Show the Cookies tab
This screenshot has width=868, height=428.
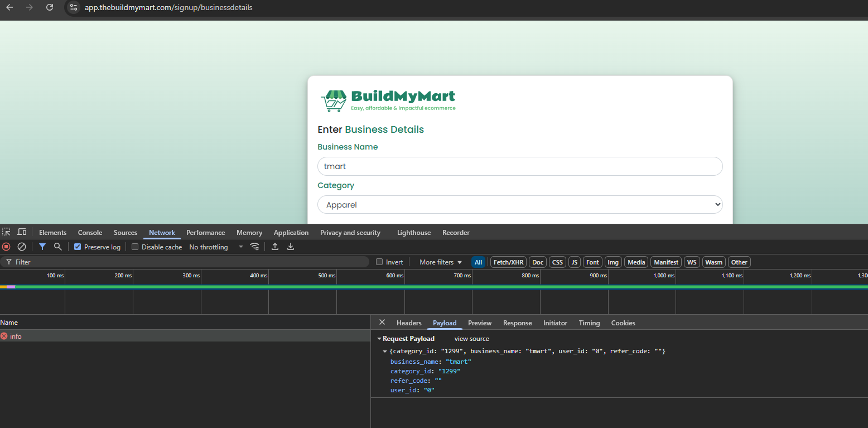coord(623,323)
